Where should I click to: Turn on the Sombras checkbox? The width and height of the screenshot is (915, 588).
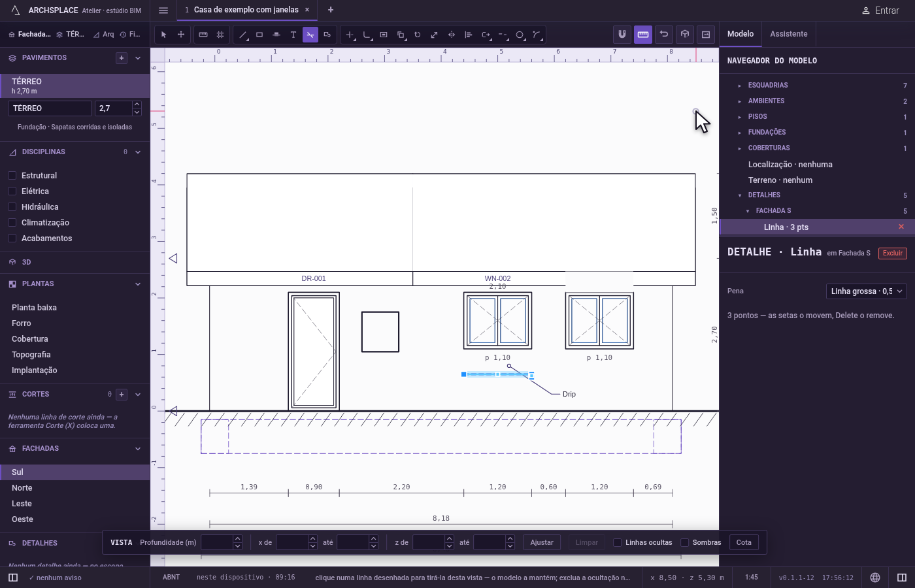click(x=685, y=542)
